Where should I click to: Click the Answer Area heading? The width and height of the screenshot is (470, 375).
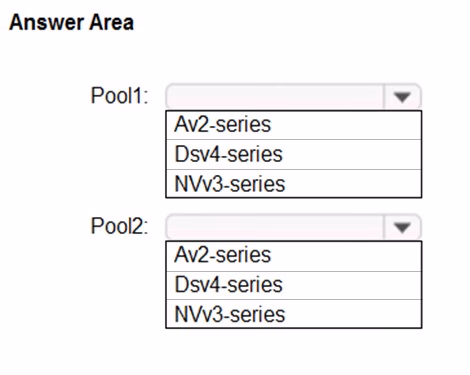tap(72, 22)
